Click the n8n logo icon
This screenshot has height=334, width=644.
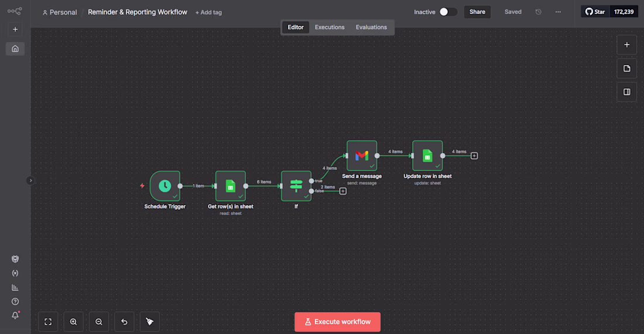click(x=15, y=11)
